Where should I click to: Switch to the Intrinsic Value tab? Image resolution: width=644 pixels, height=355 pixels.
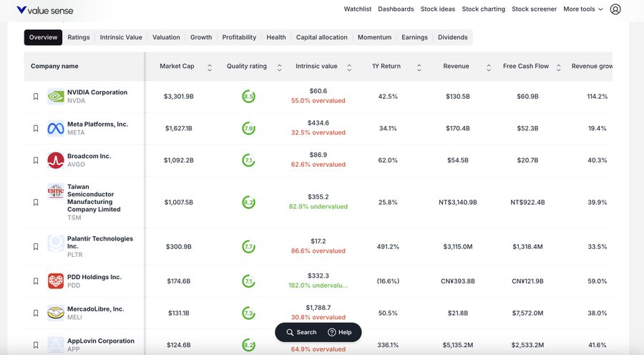(x=121, y=37)
